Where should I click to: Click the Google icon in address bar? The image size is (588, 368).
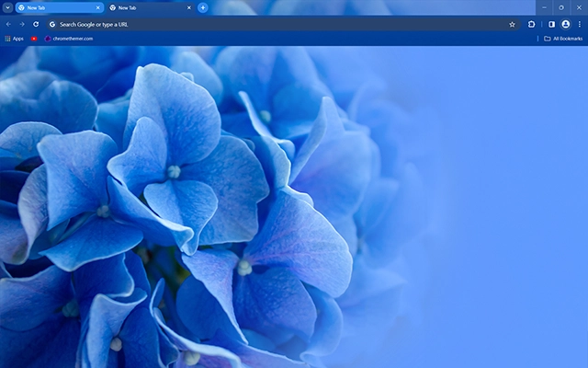point(52,25)
